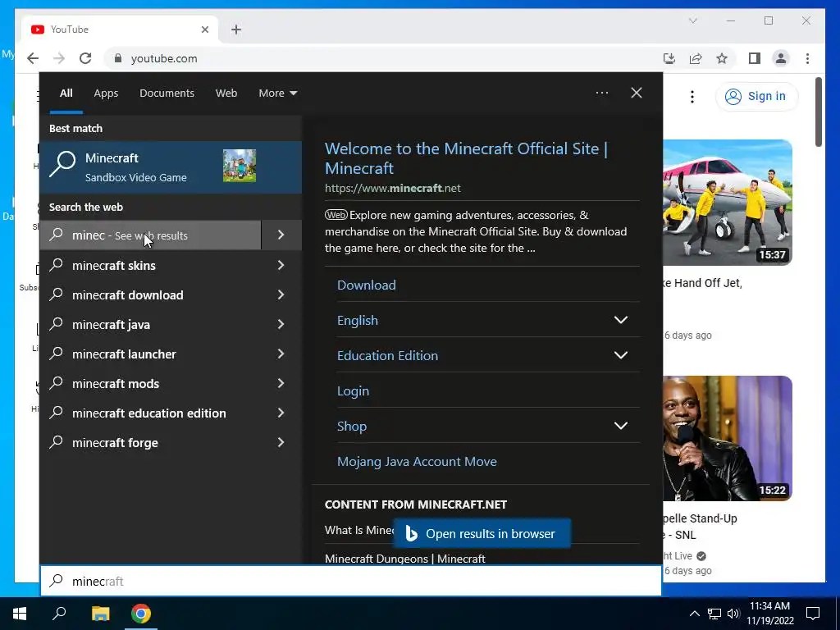This screenshot has height=630, width=840.
Task: Expand arrow next to minecraft skins
Action: click(x=281, y=265)
